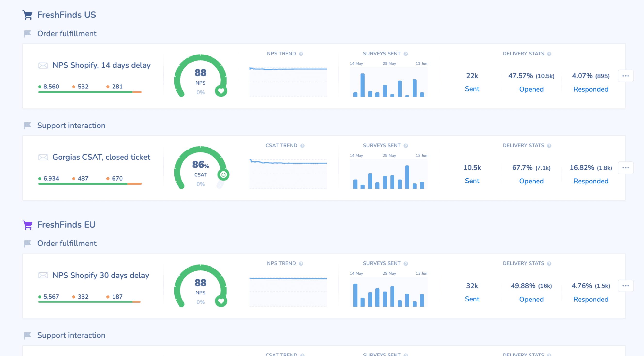Click the detractors count 281

117,87
